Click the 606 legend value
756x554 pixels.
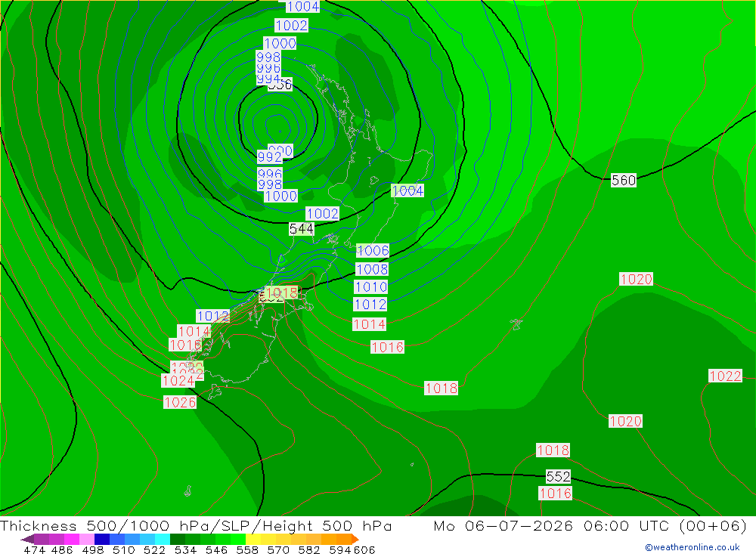[364, 549]
